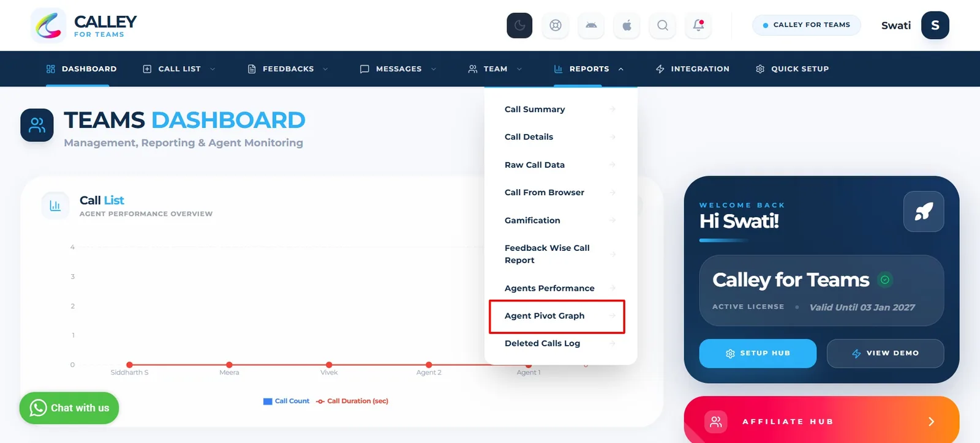Viewport: 980px width, 443px height.
Task: Click the Vivek data point
Action: click(x=329, y=365)
